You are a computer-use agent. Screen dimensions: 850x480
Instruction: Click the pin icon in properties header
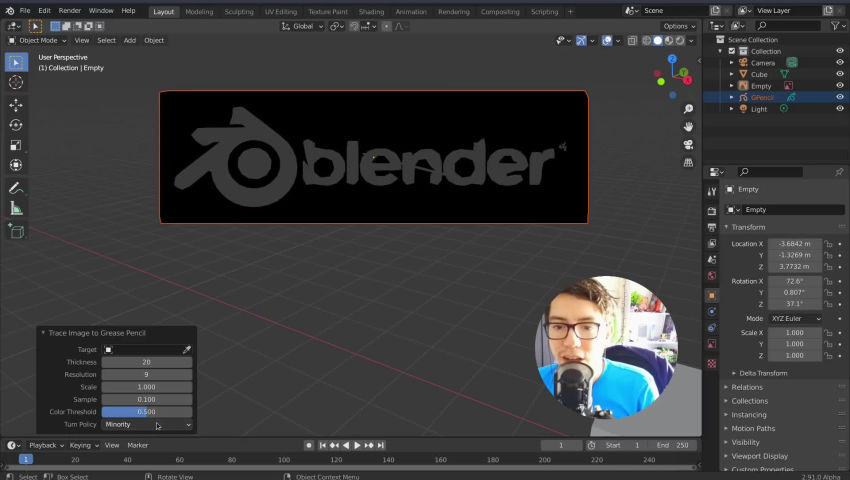tap(839, 172)
